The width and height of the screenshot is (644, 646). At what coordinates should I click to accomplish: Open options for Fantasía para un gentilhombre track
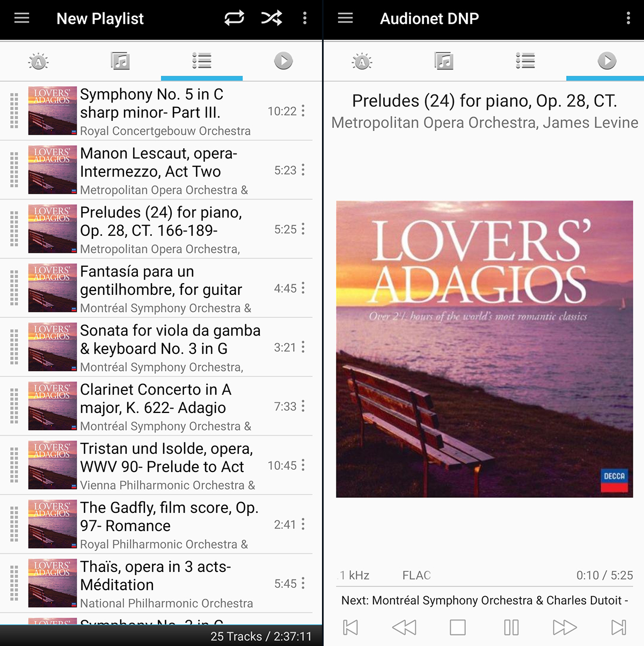303,288
